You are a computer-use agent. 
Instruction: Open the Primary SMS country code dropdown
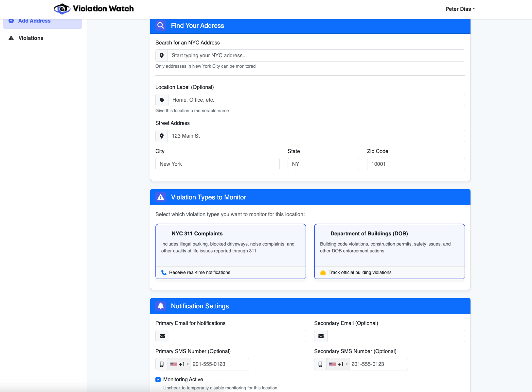[x=179, y=364]
